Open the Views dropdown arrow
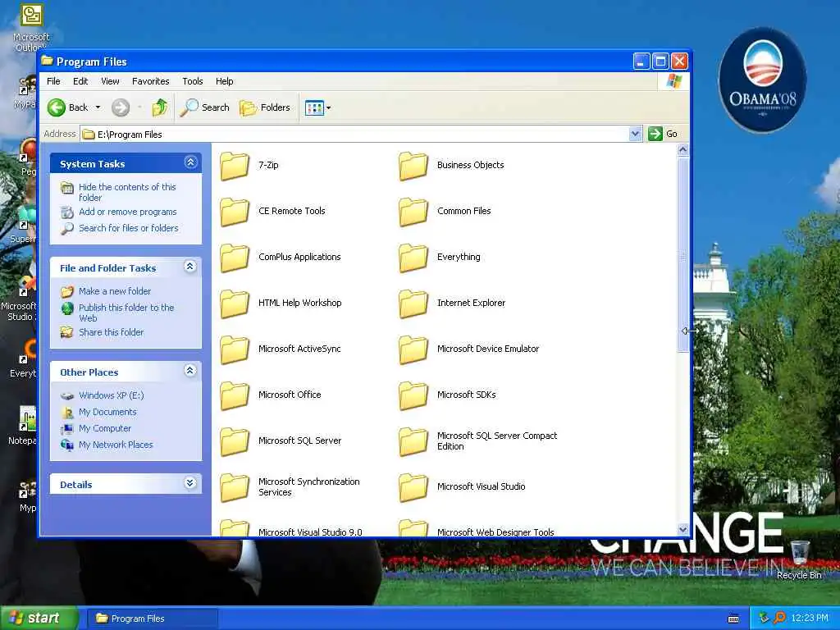 point(328,107)
